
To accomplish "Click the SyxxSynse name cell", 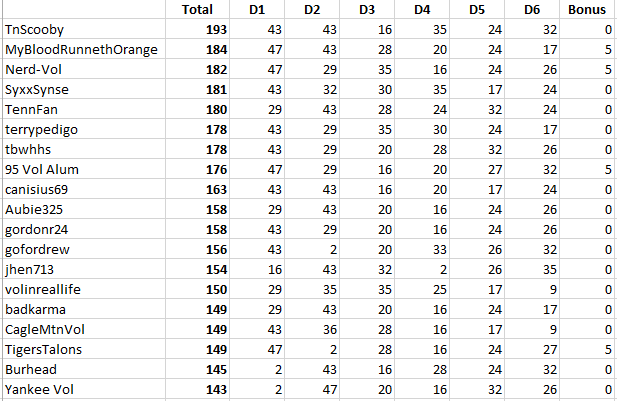I will click(x=39, y=89).
